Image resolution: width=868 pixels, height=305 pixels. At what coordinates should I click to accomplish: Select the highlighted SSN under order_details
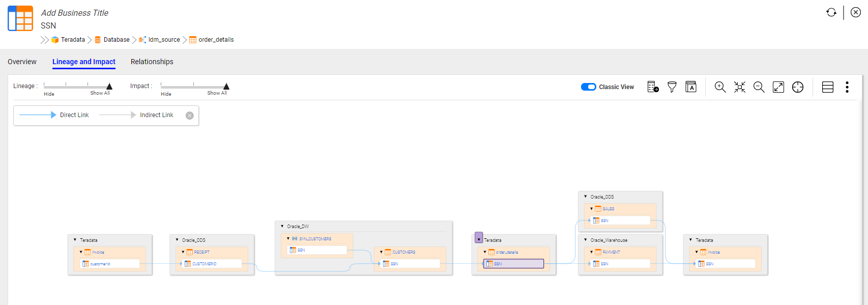pyautogui.click(x=513, y=264)
